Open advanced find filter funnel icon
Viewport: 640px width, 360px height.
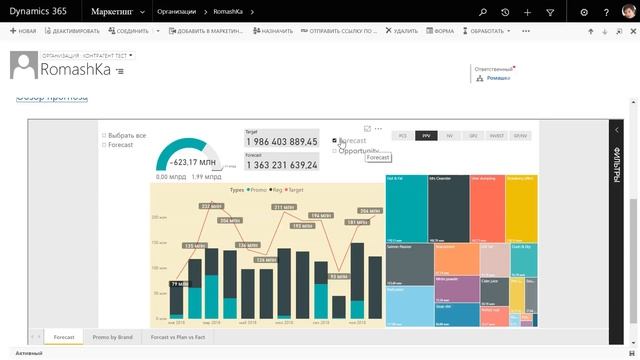(x=550, y=12)
